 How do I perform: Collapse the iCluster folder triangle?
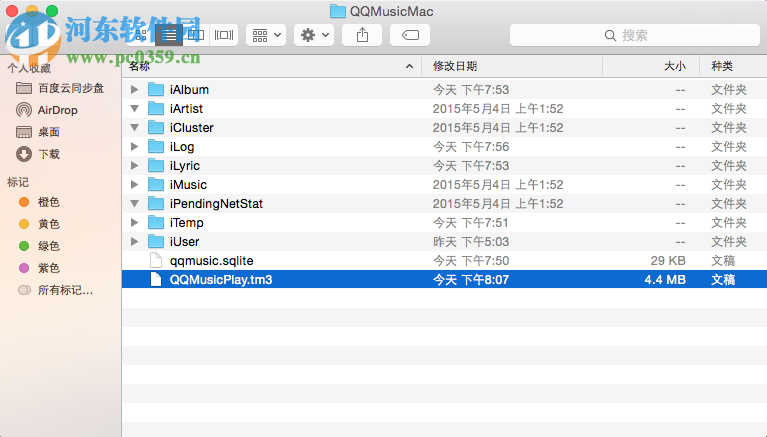point(135,128)
